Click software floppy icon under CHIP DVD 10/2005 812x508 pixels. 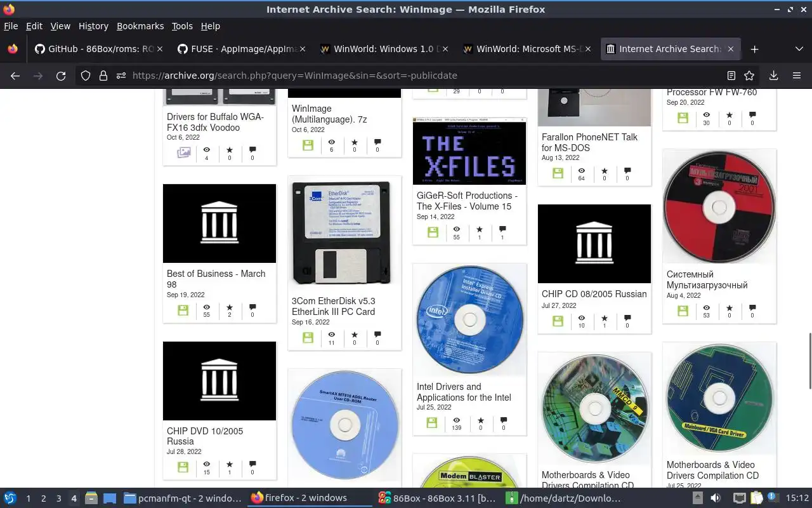coord(183,467)
